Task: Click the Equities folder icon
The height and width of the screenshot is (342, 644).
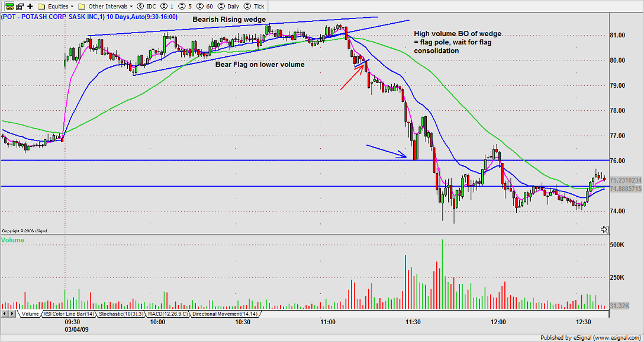Action: click(41, 7)
